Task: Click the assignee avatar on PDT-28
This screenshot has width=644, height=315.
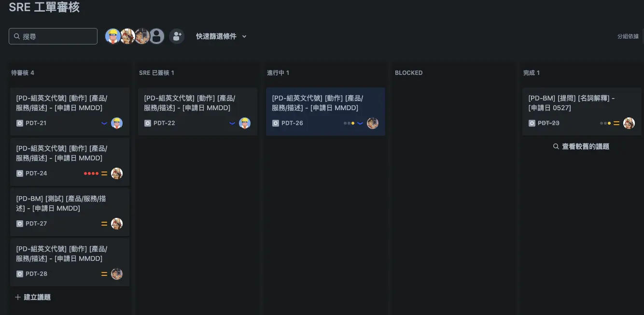Action: pyautogui.click(x=117, y=274)
